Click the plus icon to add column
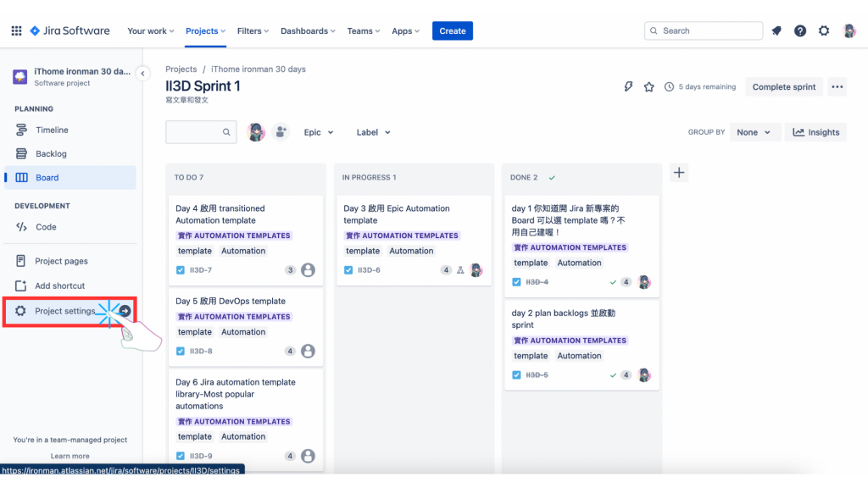 tap(679, 173)
